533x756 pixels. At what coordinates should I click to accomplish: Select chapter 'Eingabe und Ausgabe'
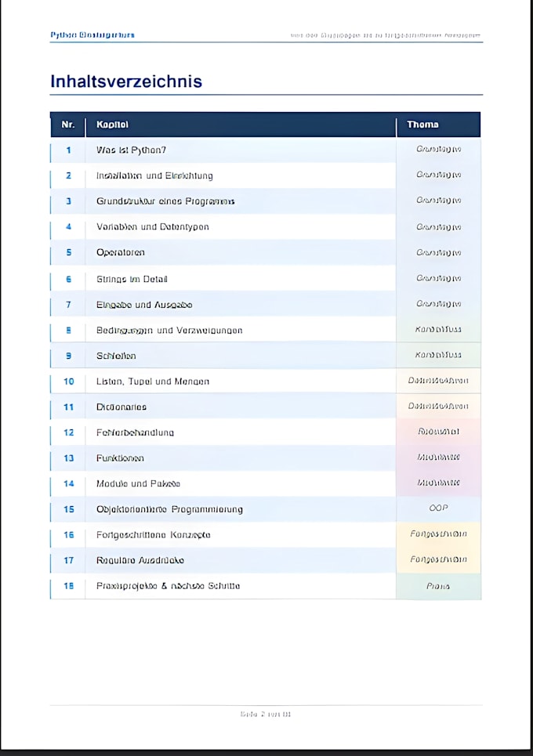[144, 305]
